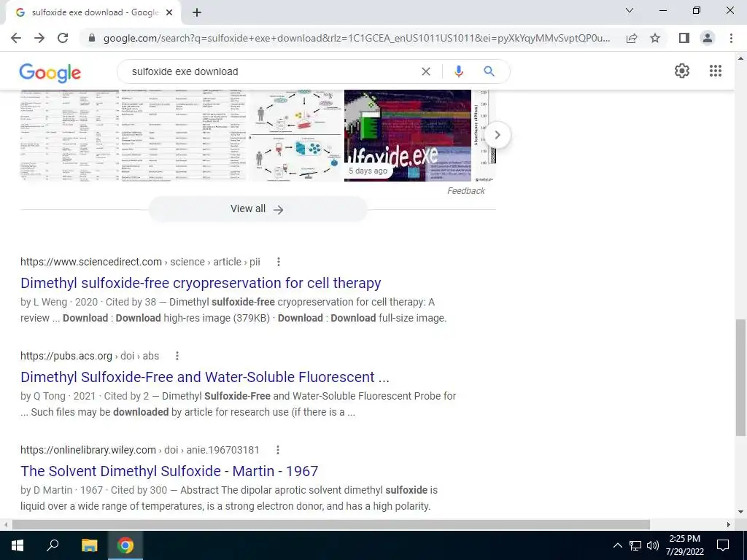Viewport: 747px width, 560px height.
Task: Open the Chrome side panel
Action: [684, 38]
